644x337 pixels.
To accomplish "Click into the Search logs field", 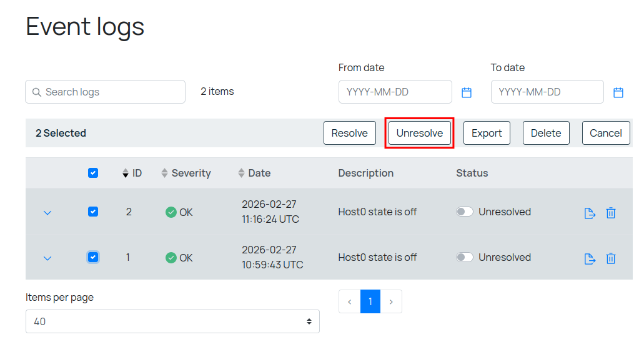I will [112, 92].
